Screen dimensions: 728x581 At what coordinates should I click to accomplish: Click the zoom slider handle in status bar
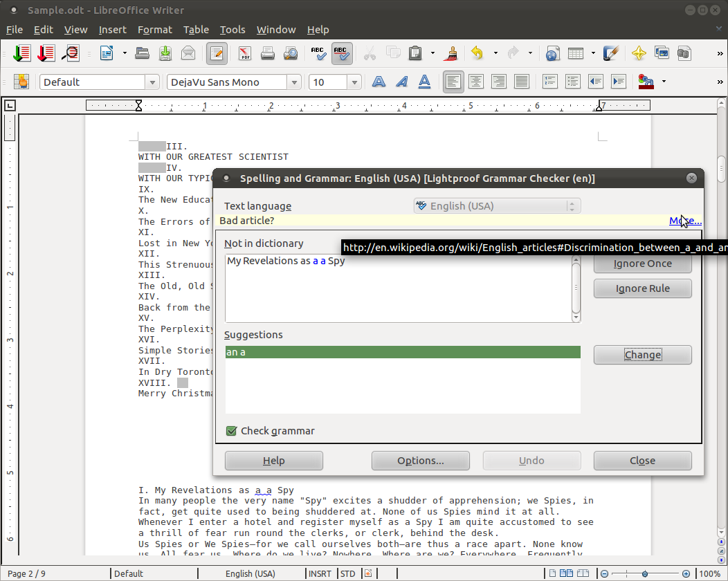point(645,574)
